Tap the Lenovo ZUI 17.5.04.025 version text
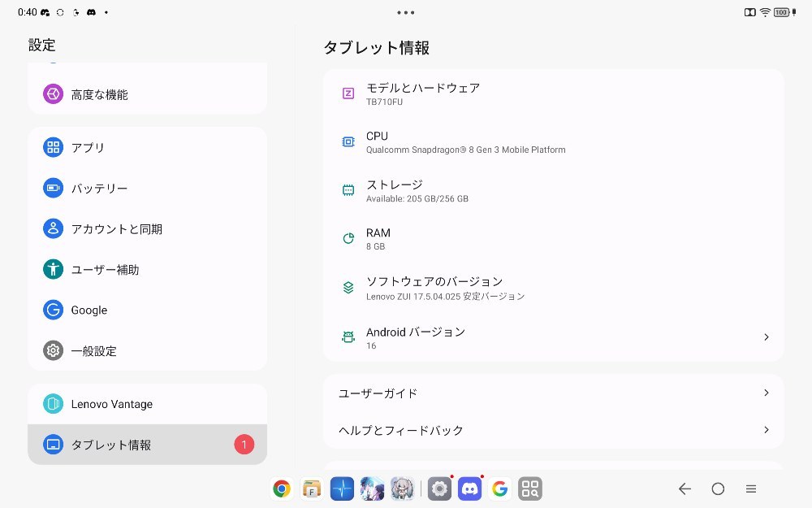 pos(445,297)
